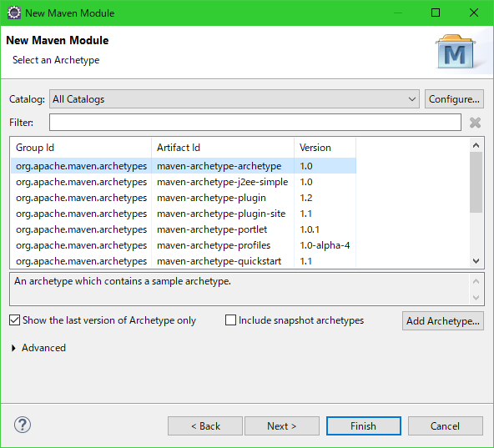Viewport: 494px width, 448px height.
Task: Click the Eclipse gear icon in title bar
Action: 14,13
